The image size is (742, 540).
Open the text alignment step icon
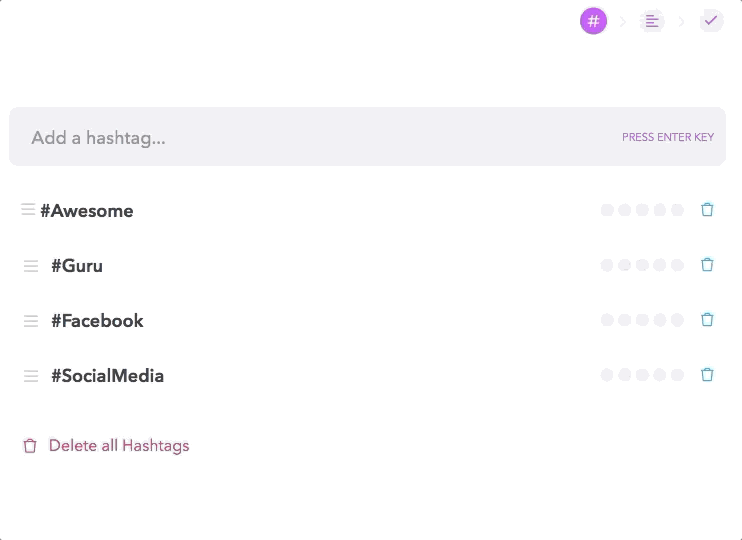652,21
